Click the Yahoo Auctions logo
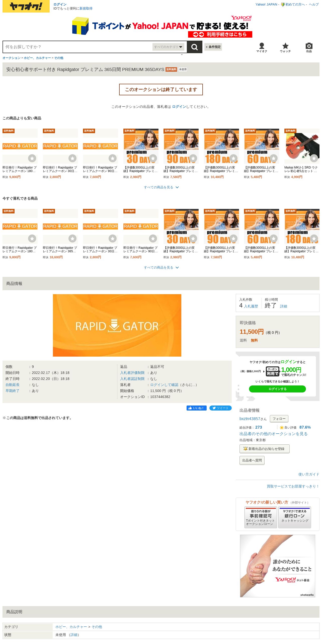 (x=26, y=6)
